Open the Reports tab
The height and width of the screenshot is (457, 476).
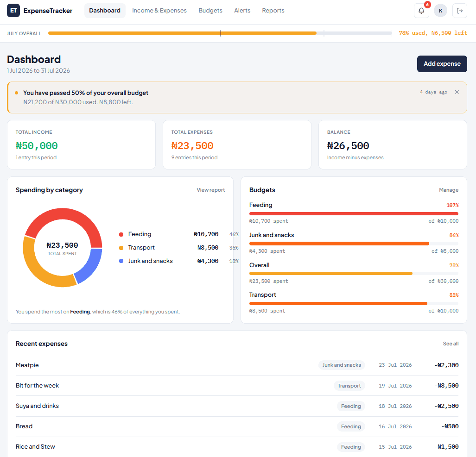pyautogui.click(x=273, y=11)
